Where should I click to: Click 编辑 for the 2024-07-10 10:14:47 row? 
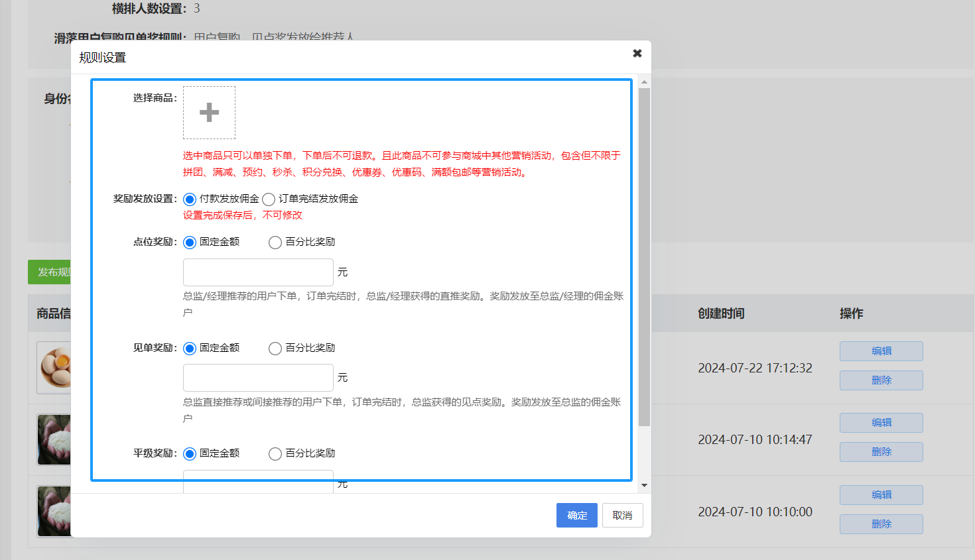click(x=881, y=423)
